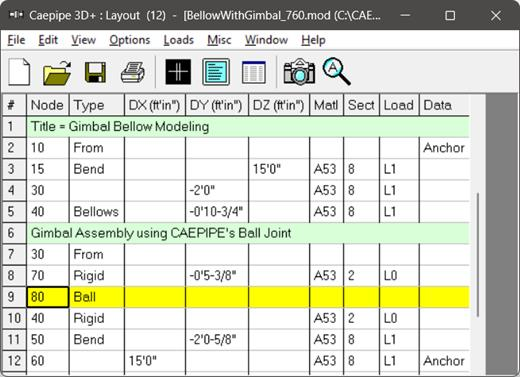Open the List window table icon

pos(254,72)
